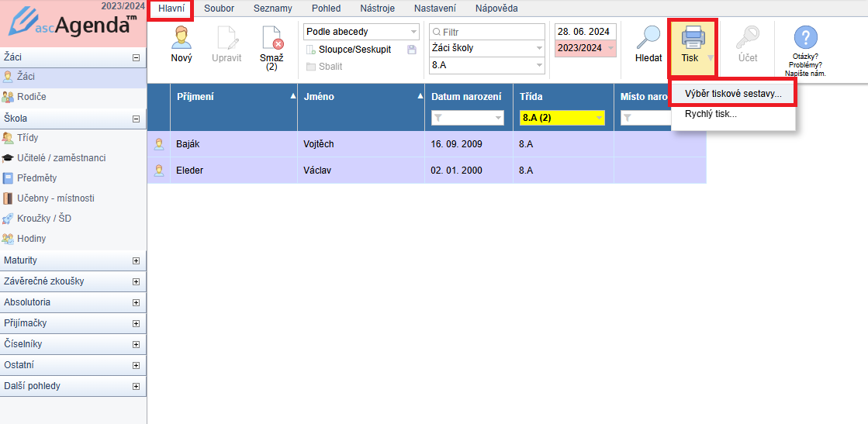Click birth date 16. 09. 2009
868x424 pixels.
point(469,144)
